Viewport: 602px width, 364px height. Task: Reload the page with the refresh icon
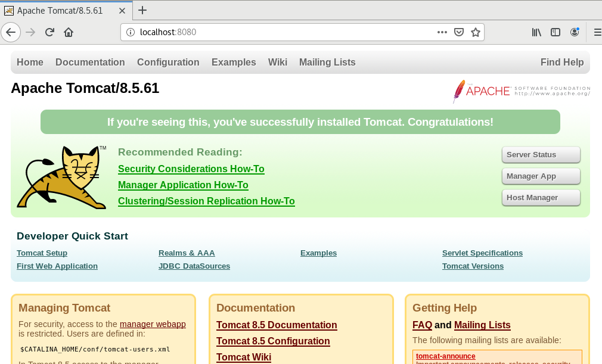tap(49, 32)
